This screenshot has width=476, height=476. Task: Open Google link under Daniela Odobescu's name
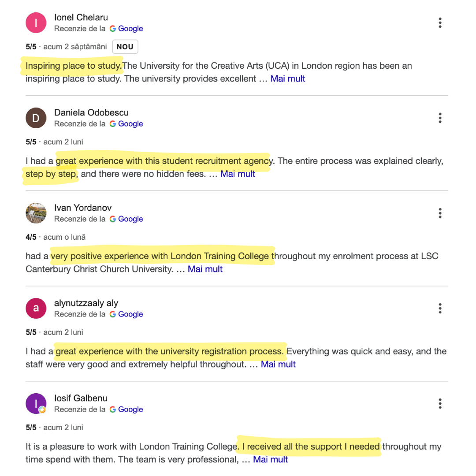coord(126,124)
